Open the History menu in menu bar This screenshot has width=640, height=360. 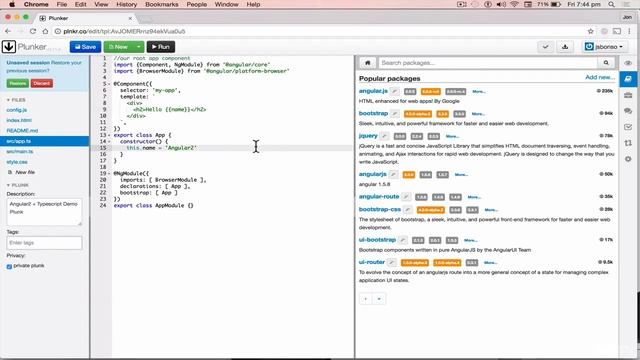(127, 4)
